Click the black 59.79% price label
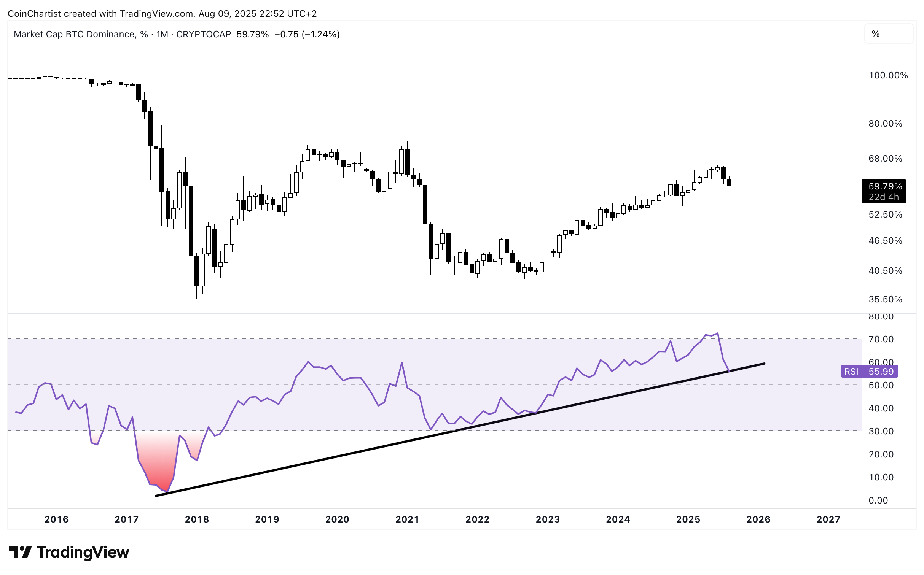924x575 pixels. pyautogui.click(x=885, y=186)
